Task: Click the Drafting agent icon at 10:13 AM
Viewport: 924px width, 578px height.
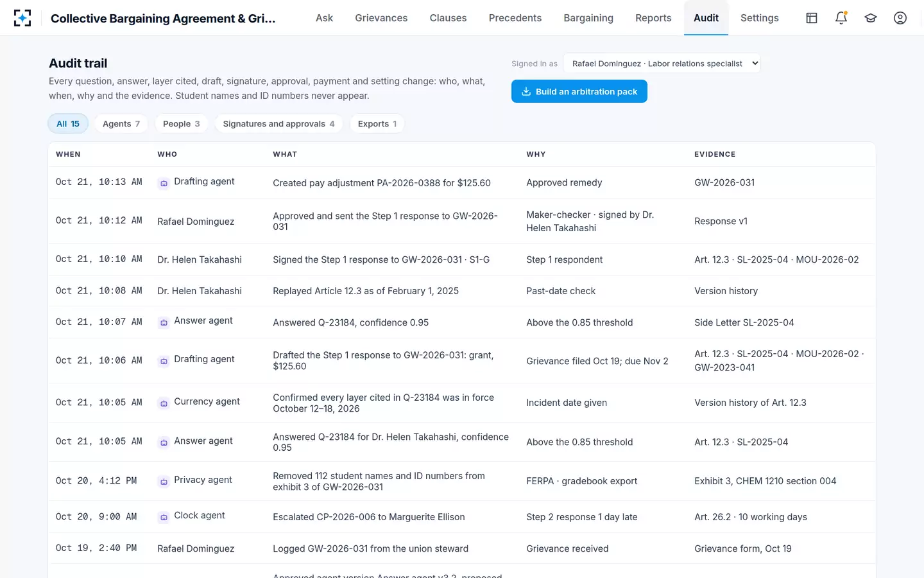Action: coord(164,183)
